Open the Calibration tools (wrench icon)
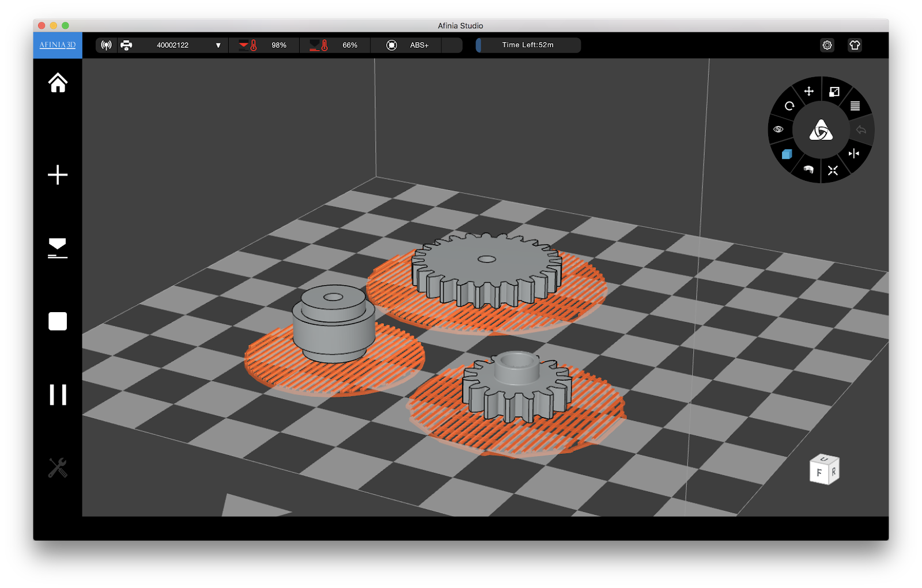Screen dimensions: 922x588 tap(58, 468)
